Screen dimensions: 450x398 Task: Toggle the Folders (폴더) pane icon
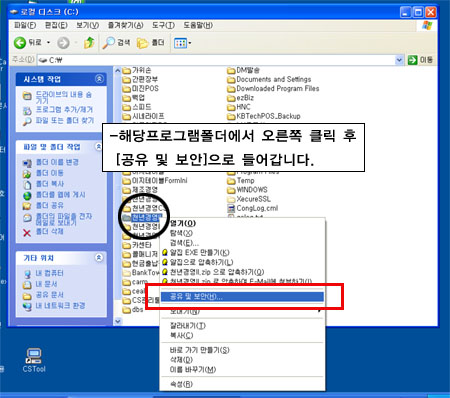142,43
